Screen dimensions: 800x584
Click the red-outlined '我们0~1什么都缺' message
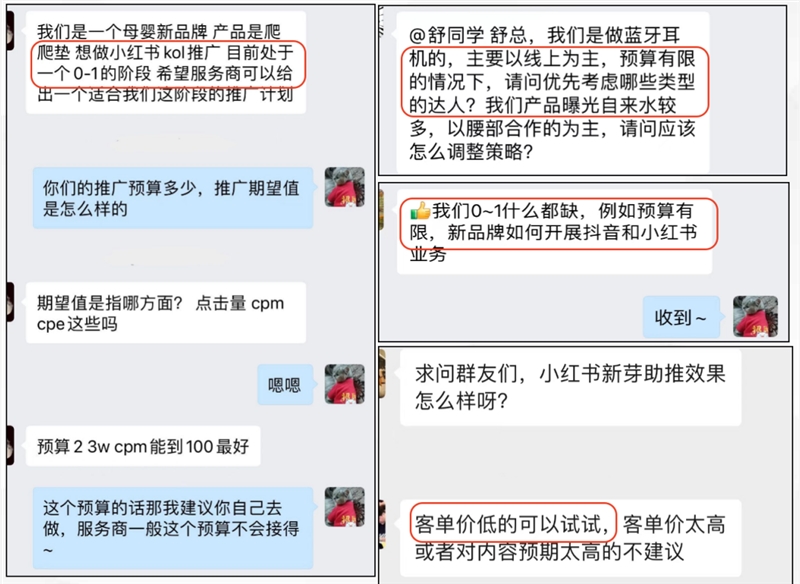point(558,223)
